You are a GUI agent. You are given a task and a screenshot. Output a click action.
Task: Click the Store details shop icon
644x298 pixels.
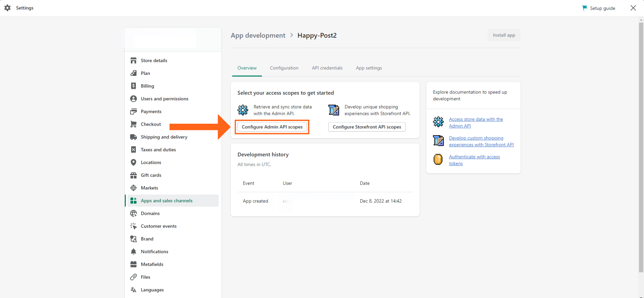(x=133, y=61)
